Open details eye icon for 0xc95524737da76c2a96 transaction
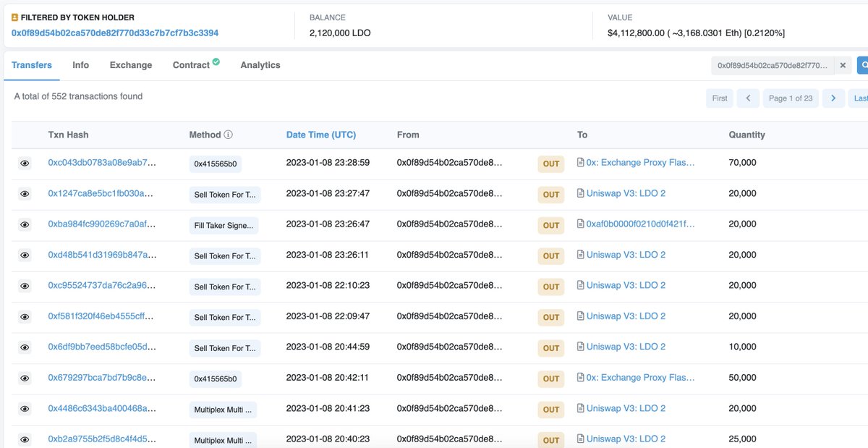Image resolution: width=868 pixels, height=448 pixels. point(25,287)
